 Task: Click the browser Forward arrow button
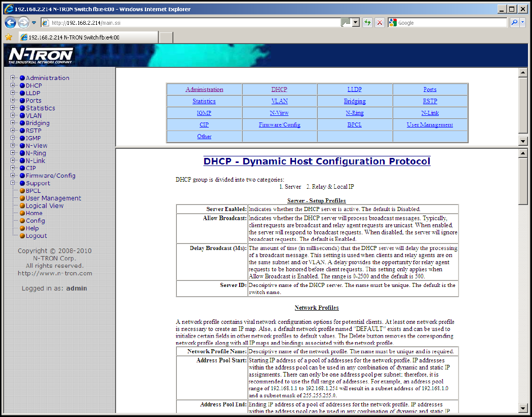(x=23, y=23)
